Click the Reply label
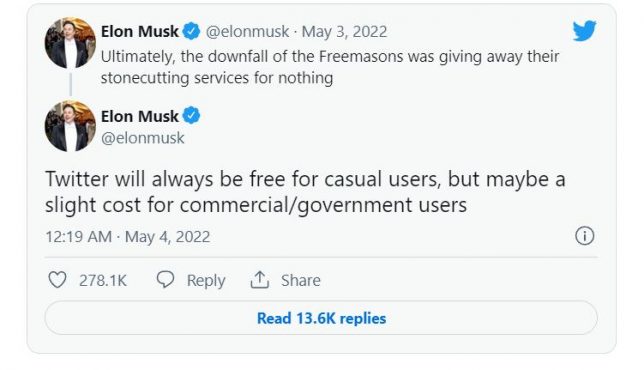This screenshot has height=370, width=644. (x=206, y=280)
